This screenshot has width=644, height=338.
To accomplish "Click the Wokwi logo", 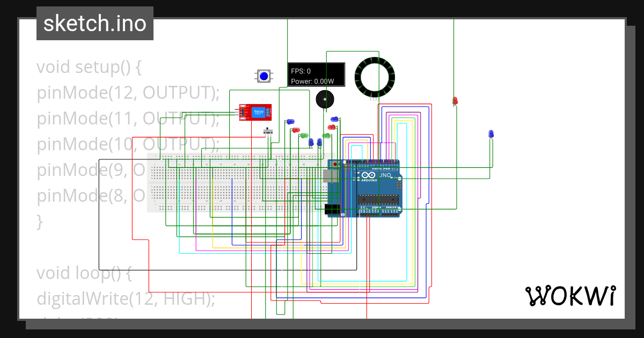I will tap(569, 296).
